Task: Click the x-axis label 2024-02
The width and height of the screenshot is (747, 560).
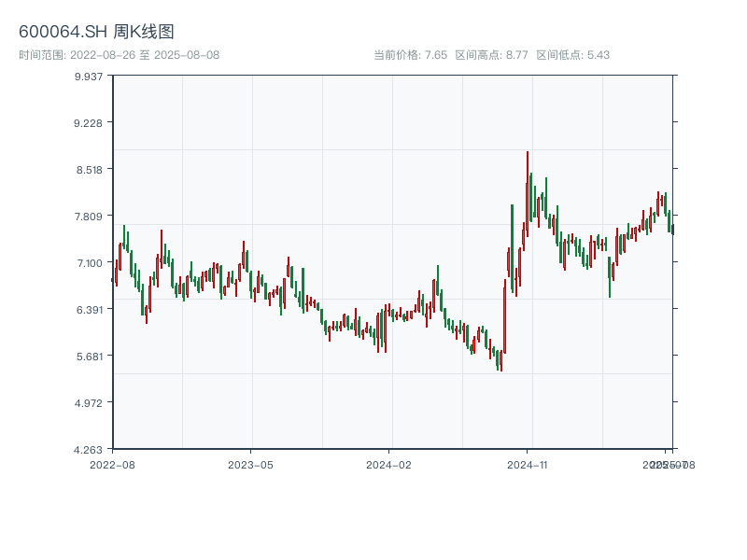Action: [x=388, y=465]
